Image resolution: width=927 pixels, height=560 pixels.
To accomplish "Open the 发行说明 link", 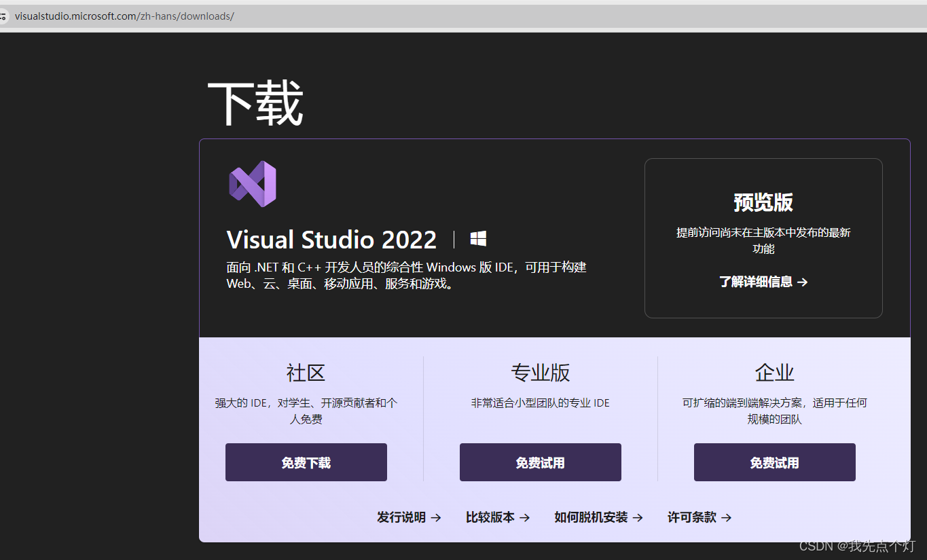I will [403, 517].
